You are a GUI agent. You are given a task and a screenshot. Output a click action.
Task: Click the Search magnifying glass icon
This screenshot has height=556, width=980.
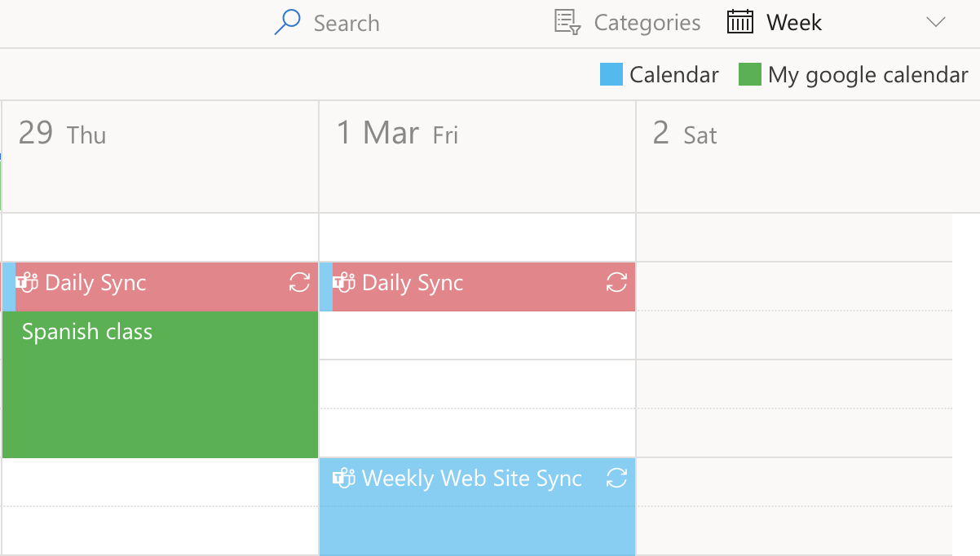[x=287, y=22]
